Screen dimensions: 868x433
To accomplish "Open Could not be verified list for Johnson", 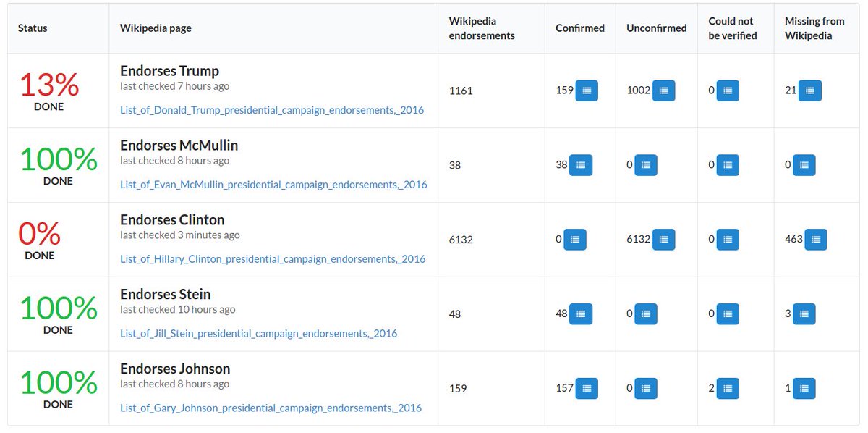I will pos(728,389).
